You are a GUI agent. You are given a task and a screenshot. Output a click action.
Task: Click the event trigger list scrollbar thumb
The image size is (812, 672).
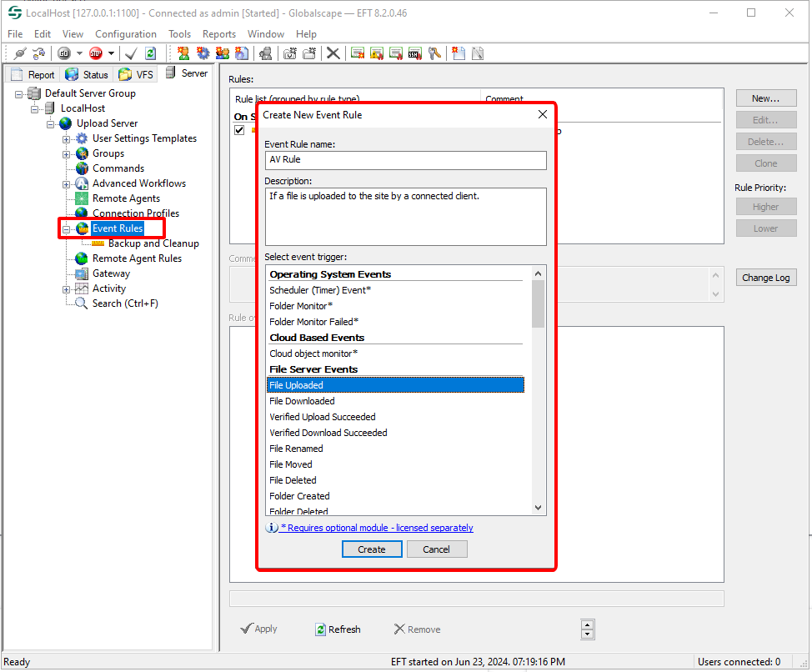point(538,304)
